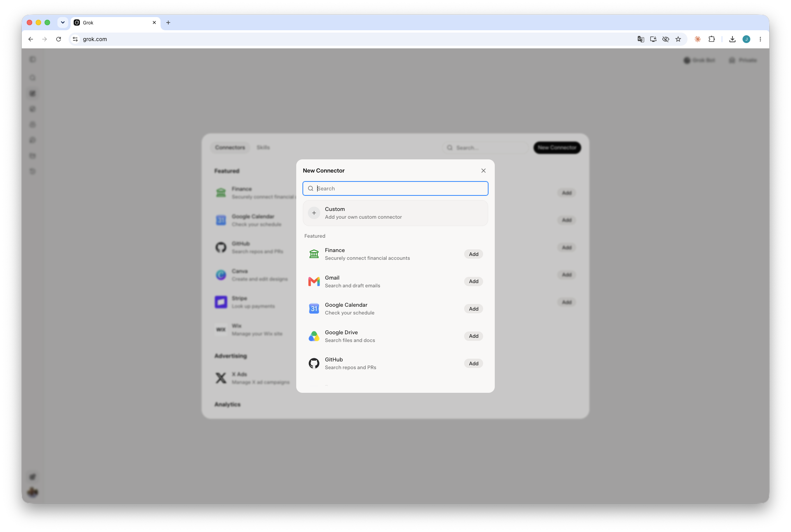
Task: Select the 'Search and draft emails' text
Action: tap(352, 286)
